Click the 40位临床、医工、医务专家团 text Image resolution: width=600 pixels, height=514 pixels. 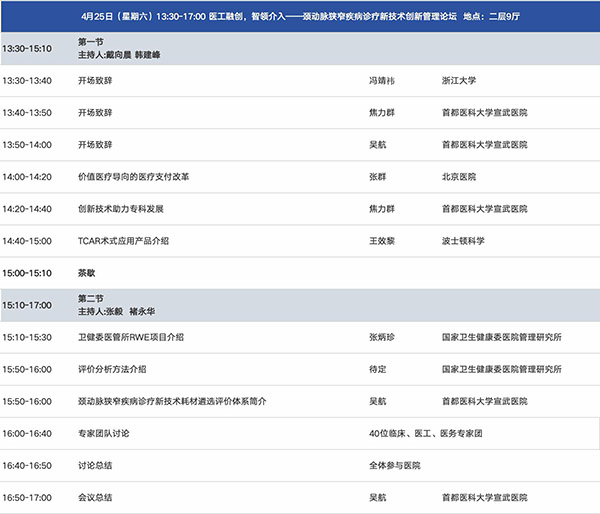click(427, 433)
